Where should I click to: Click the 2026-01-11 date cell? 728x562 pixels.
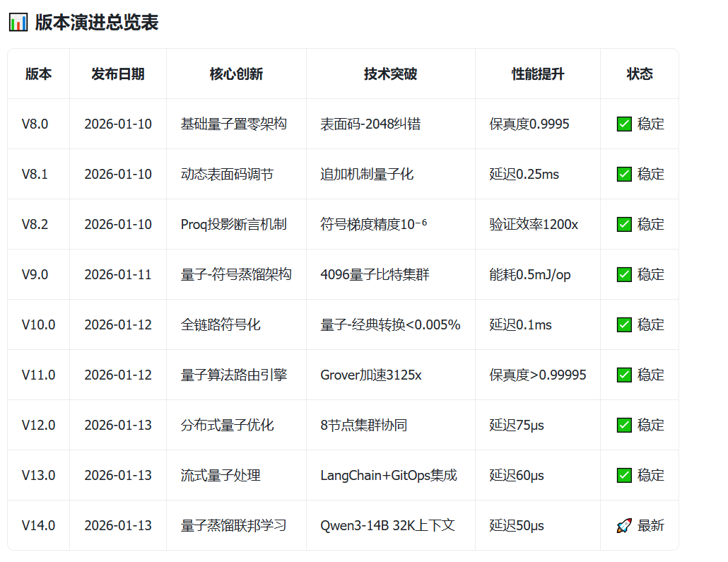pos(118,274)
